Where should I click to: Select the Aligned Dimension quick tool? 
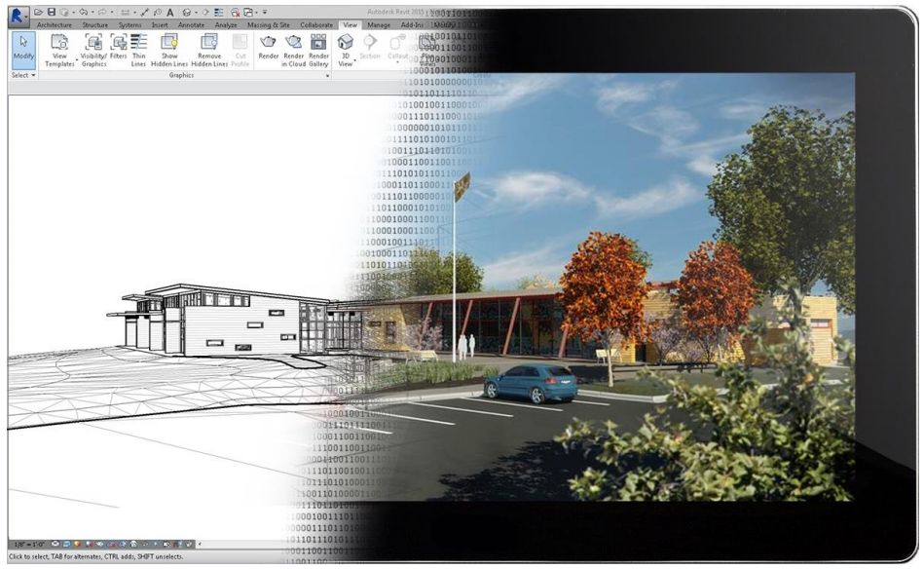(145, 13)
